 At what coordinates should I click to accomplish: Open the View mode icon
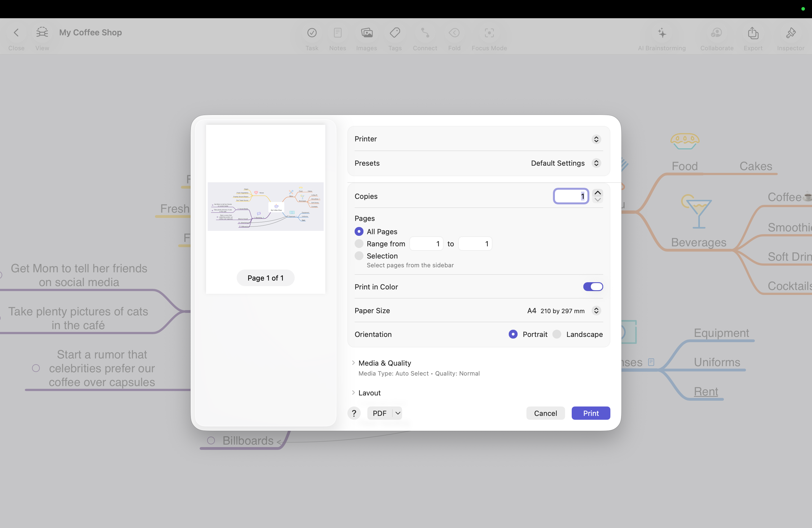coord(42,32)
